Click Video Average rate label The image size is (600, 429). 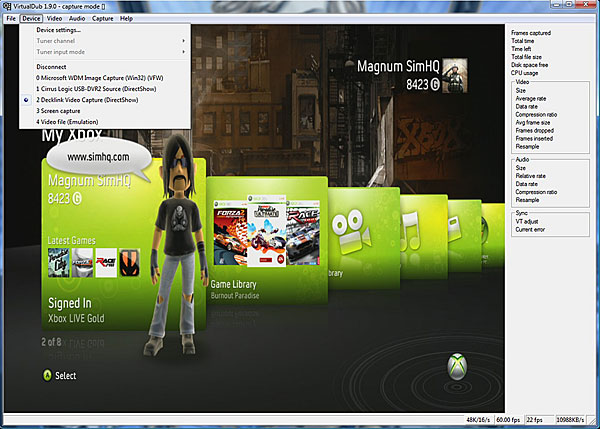(x=531, y=99)
